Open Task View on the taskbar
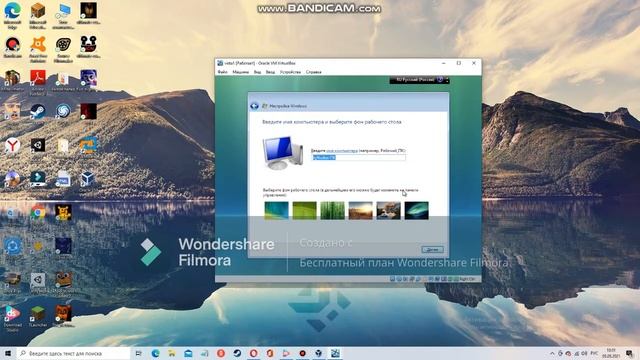The image size is (640, 360). (138, 353)
